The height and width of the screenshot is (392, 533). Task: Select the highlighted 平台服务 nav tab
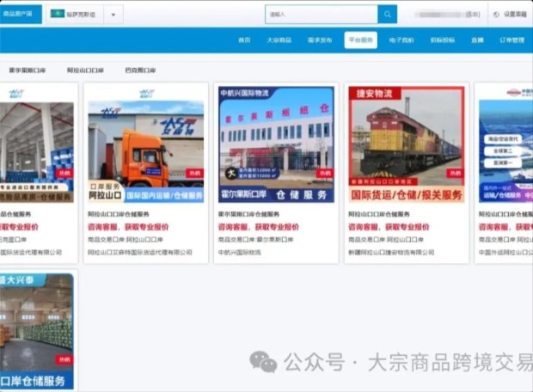pos(361,40)
